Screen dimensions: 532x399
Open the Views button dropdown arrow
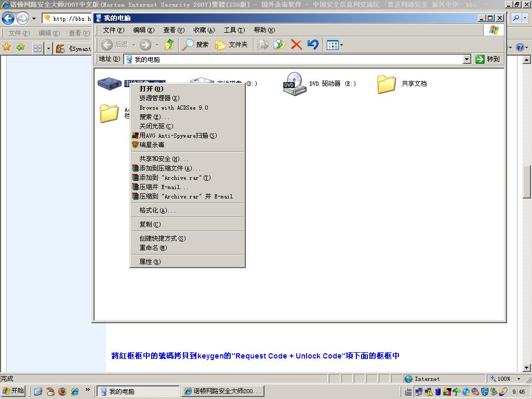pyautogui.click(x=341, y=45)
